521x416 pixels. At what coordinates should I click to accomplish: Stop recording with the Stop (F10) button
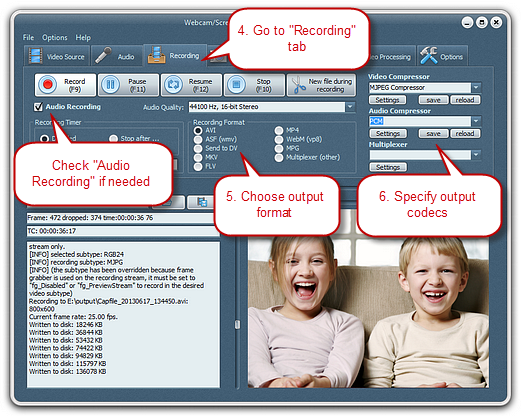[254, 85]
